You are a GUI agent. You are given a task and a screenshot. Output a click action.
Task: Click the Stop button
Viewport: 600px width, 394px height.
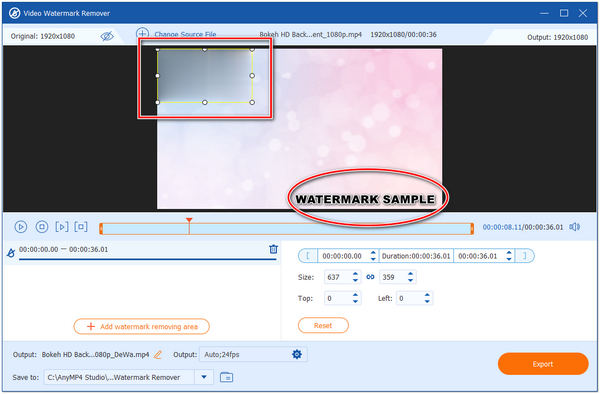(x=42, y=227)
